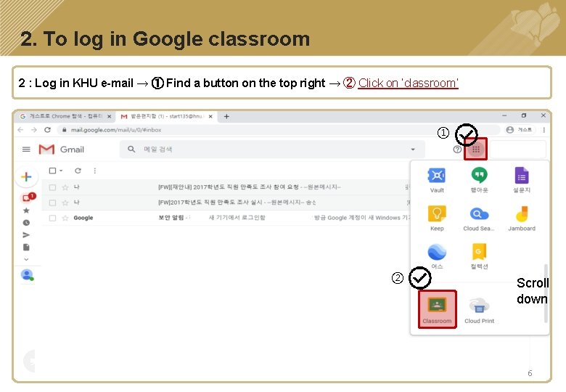
Task: Check the first 2017 survey request mail
Action: [x=52, y=187]
